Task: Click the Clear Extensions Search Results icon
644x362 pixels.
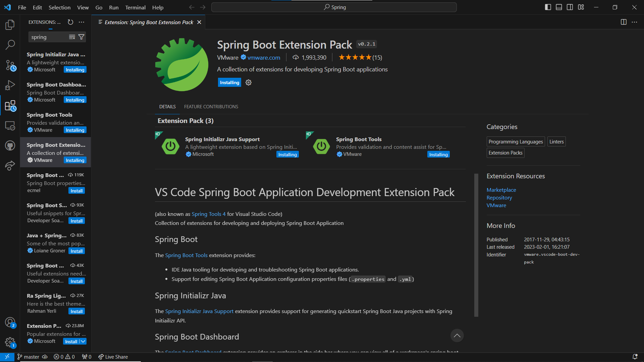Action: pos(72,37)
